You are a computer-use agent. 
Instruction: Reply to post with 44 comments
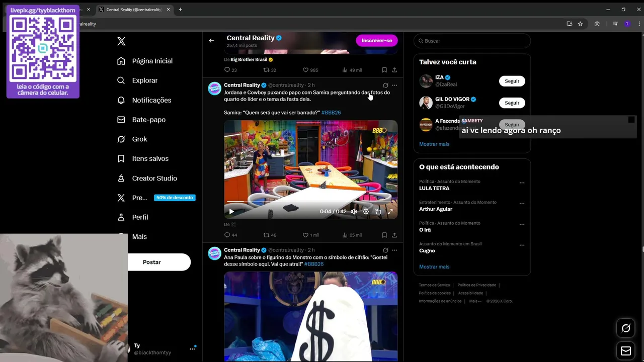[x=230, y=235]
